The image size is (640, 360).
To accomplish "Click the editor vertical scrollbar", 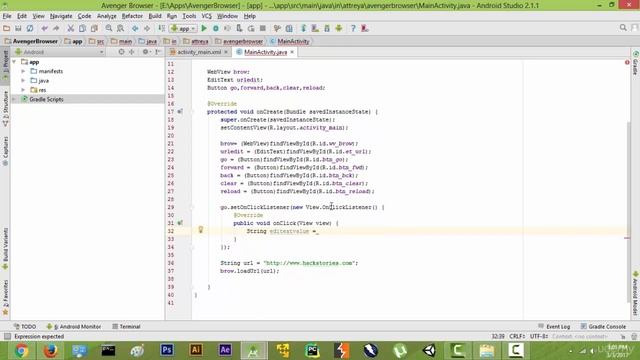I will click(x=628, y=212).
